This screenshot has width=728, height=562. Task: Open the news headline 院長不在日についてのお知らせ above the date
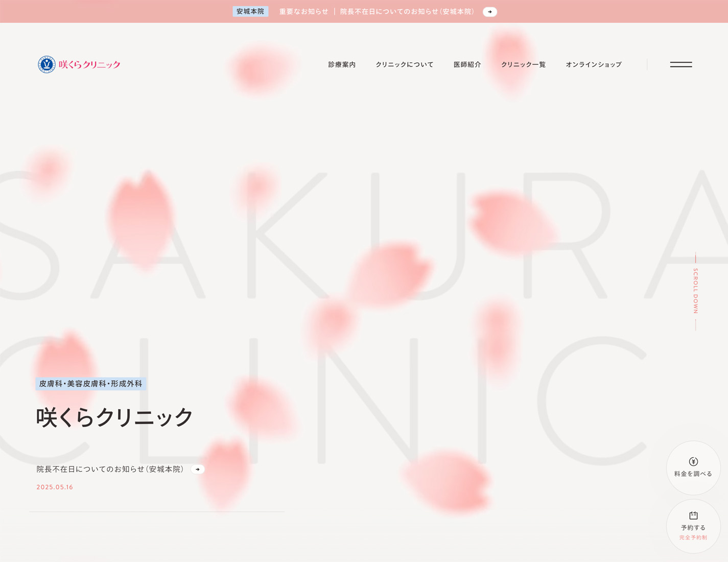(x=110, y=469)
